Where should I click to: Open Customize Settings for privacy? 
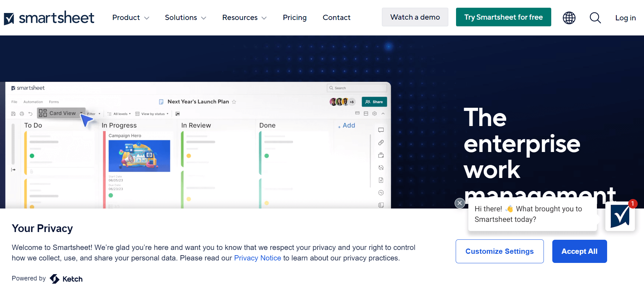[x=500, y=251]
